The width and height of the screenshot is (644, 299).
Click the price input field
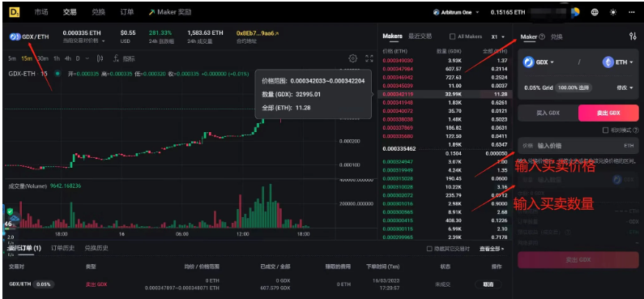[x=578, y=146]
